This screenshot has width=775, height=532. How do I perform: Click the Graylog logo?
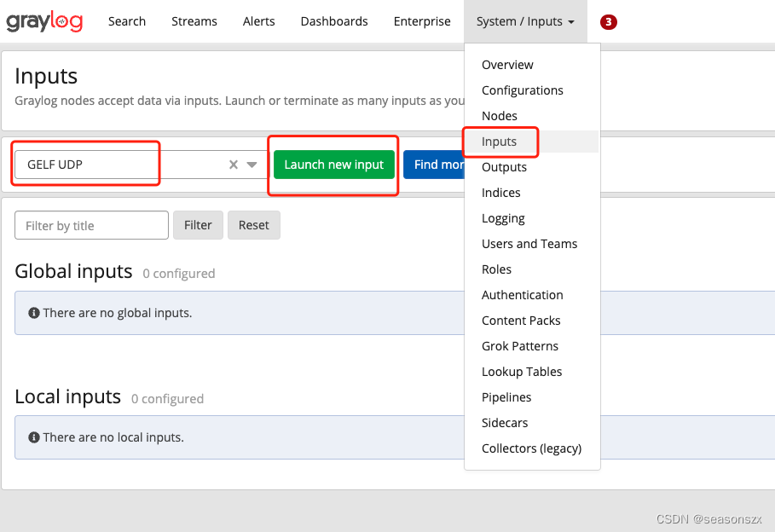click(44, 21)
